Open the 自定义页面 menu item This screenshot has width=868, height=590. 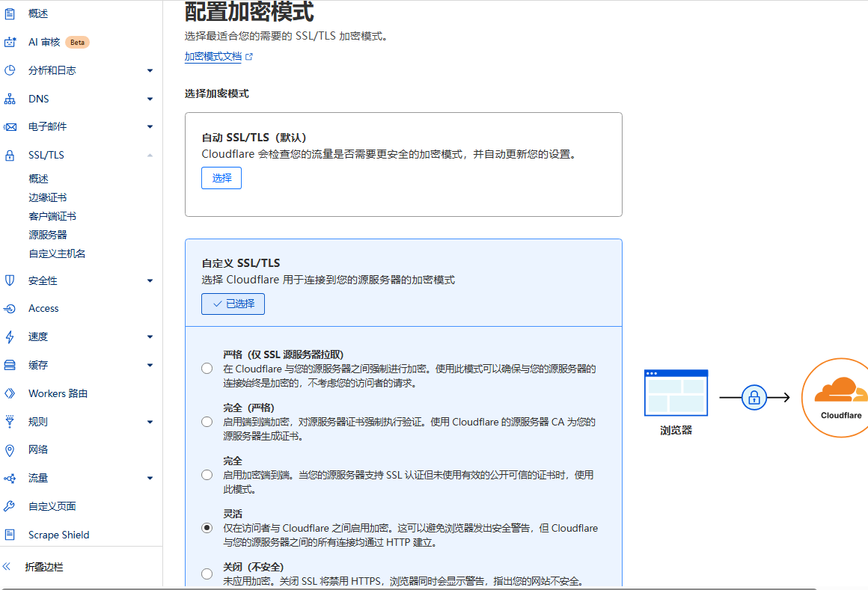pos(52,506)
